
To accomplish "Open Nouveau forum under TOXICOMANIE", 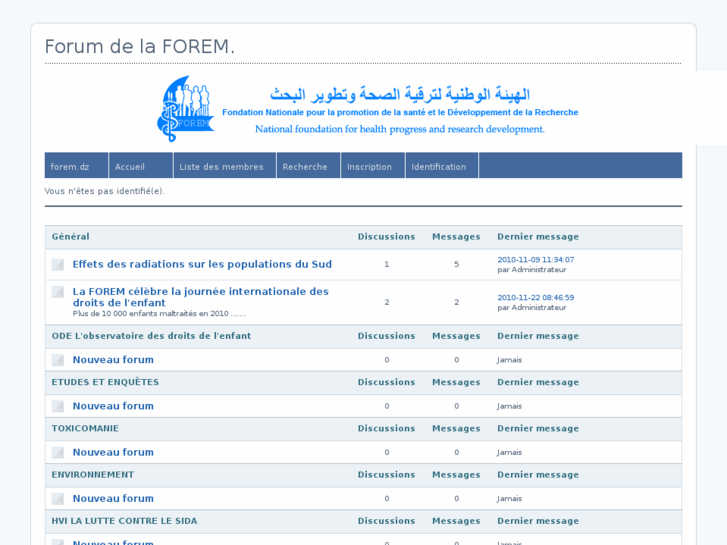I will 113,452.
